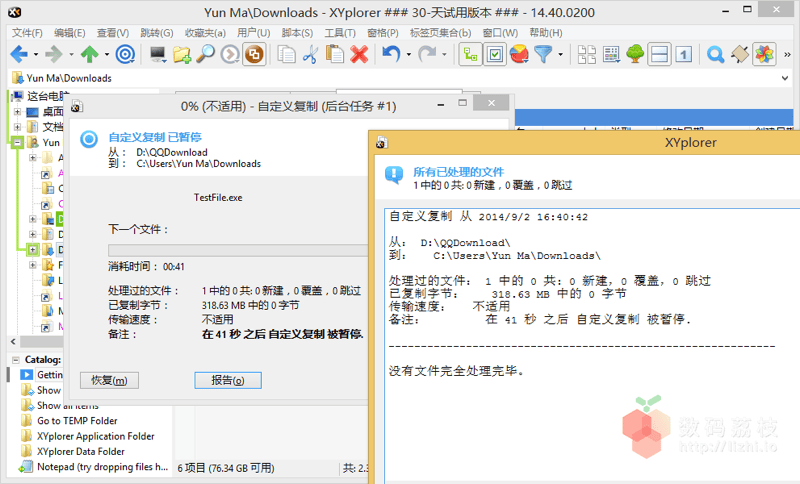
Task: Click the pane number 1 icon
Action: [684, 54]
